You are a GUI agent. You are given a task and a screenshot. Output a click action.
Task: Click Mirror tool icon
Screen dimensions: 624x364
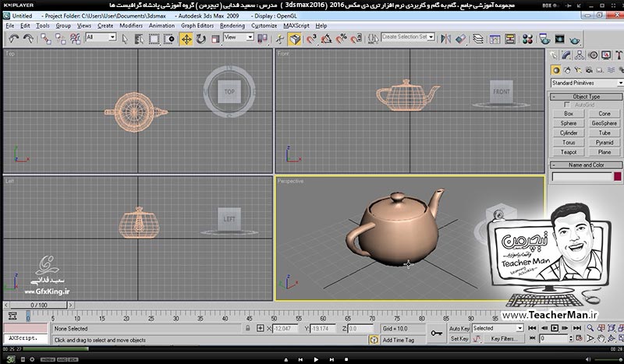(445, 39)
